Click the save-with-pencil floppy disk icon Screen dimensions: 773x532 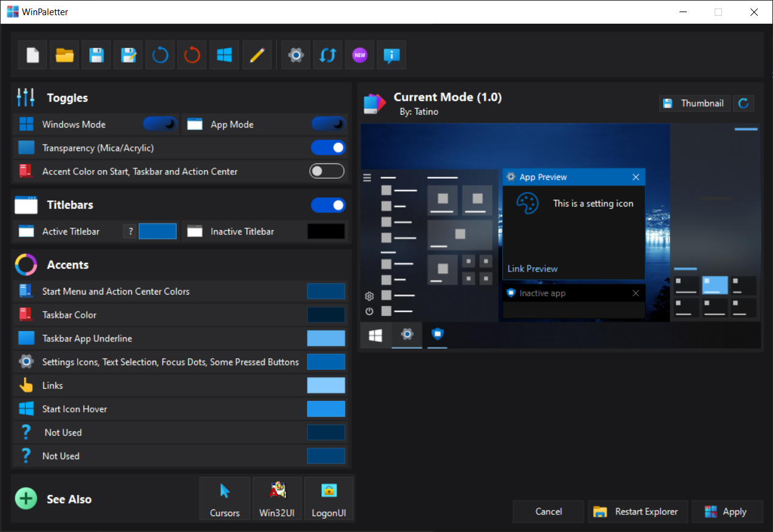click(x=128, y=55)
